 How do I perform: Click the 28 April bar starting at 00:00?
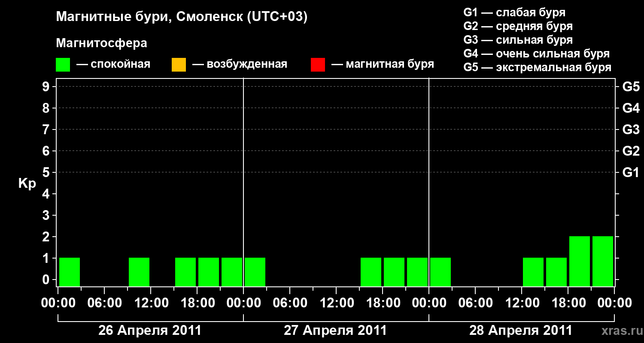point(440,272)
